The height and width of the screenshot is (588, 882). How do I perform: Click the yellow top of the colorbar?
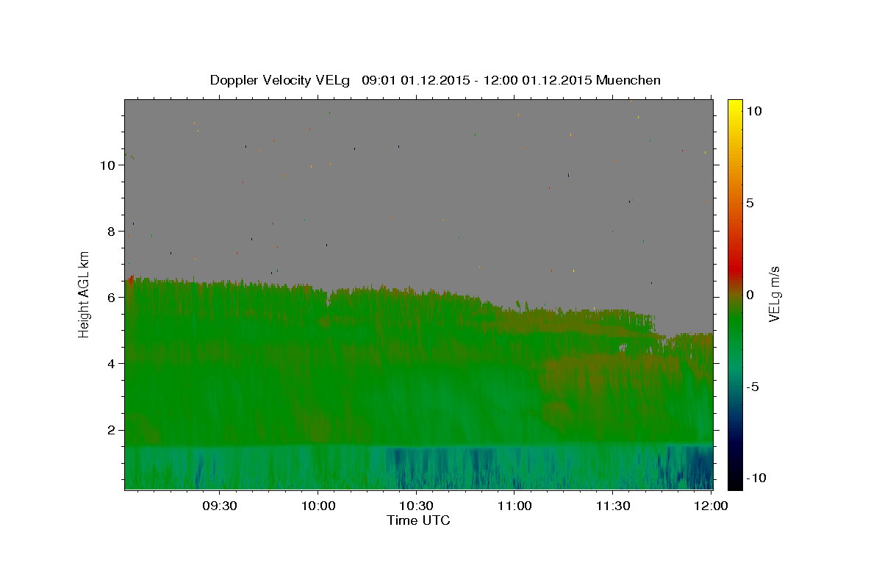pos(735,107)
